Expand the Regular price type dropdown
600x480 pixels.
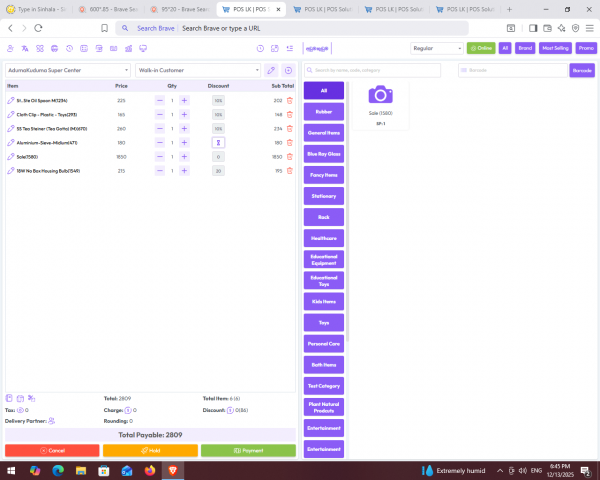[x=437, y=48]
